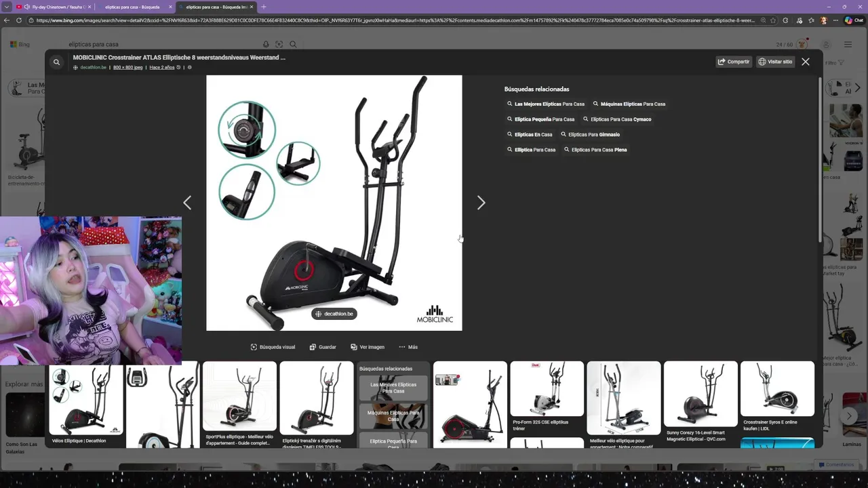The height and width of the screenshot is (488, 868).
Task: Open the Bing hamburger menu
Action: click(x=848, y=44)
